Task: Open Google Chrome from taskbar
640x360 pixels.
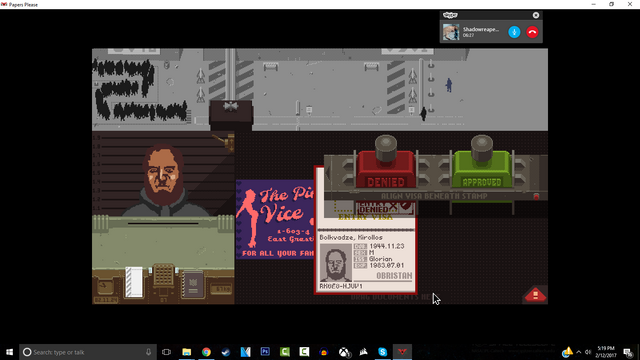Action: (x=206, y=352)
